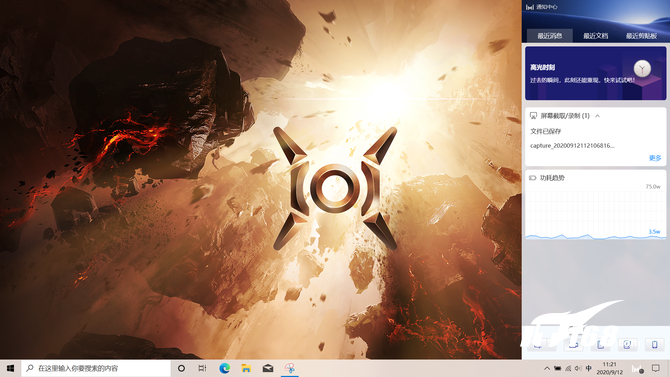Click the taskbar search box
670x377 pixels.
(x=96, y=368)
